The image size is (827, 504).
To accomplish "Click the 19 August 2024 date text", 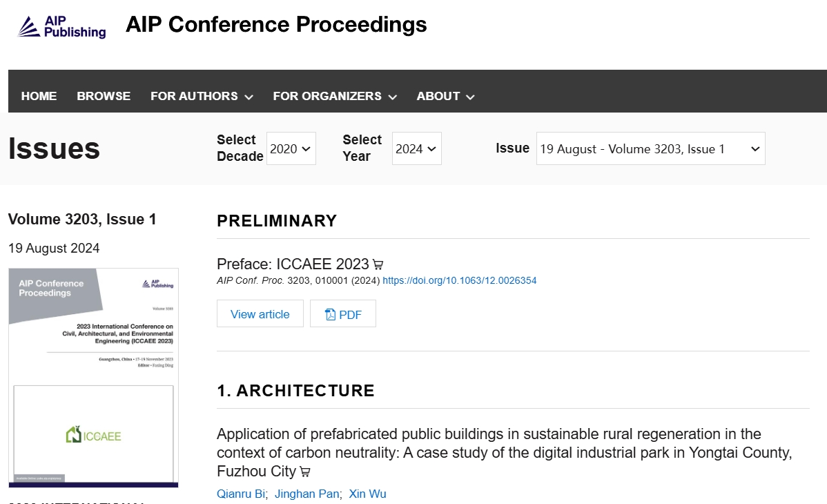I will coord(54,248).
